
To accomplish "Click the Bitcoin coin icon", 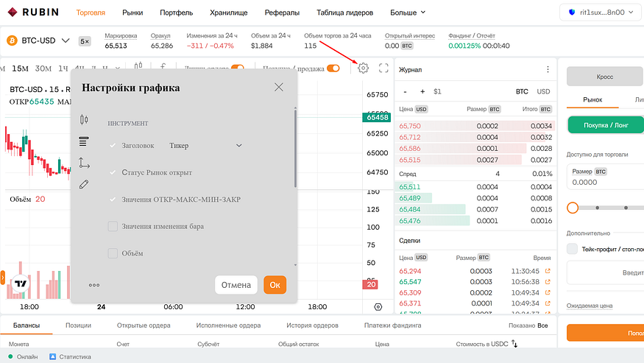I will pos(12,40).
